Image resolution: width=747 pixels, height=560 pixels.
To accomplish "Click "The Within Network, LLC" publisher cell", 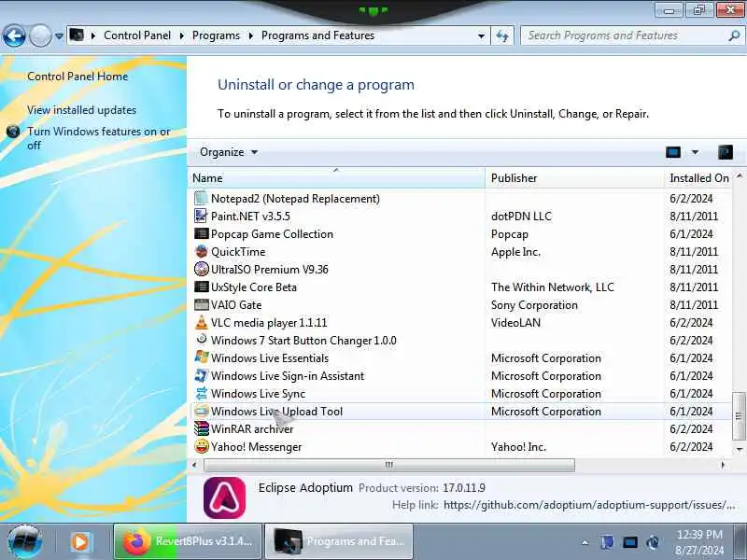I will (x=553, y=287).
